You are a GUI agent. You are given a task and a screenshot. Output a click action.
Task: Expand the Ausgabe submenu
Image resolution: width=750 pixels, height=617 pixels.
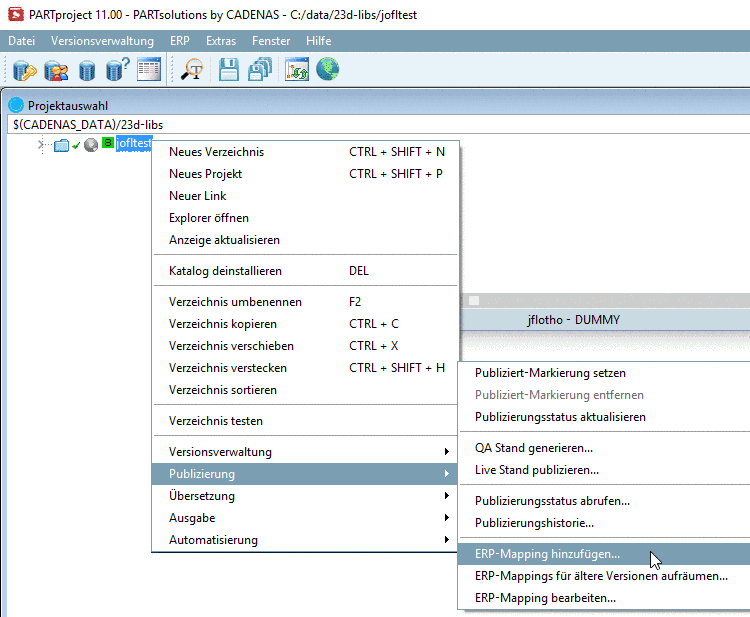pyautogui.click(x=305, y=518)
